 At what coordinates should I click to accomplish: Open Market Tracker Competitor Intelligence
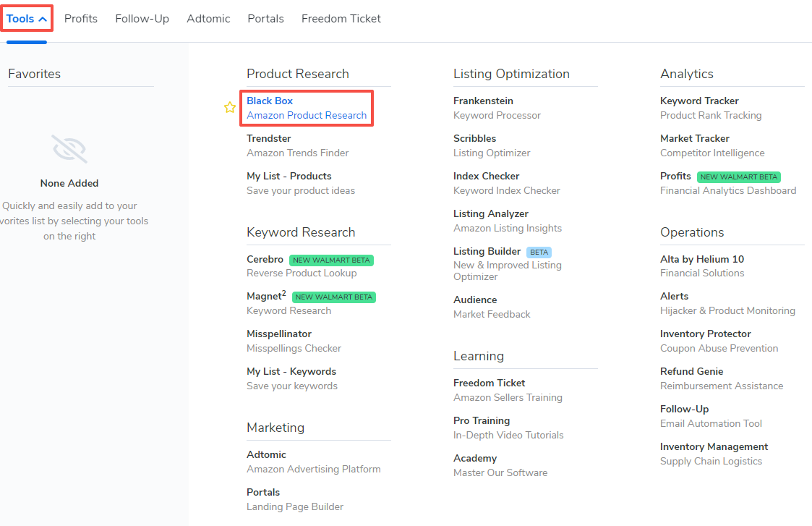click(712, 145)
